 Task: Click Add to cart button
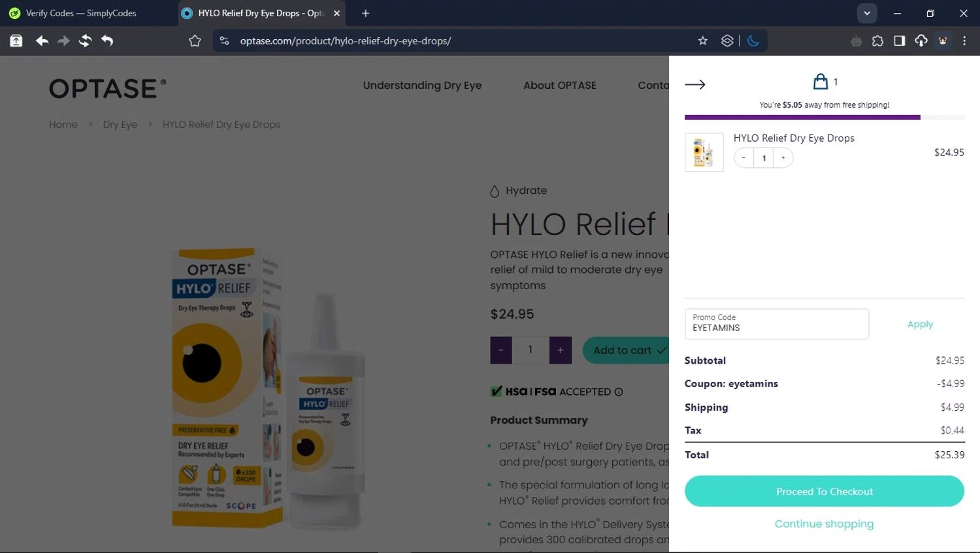[x=626, y=350]
